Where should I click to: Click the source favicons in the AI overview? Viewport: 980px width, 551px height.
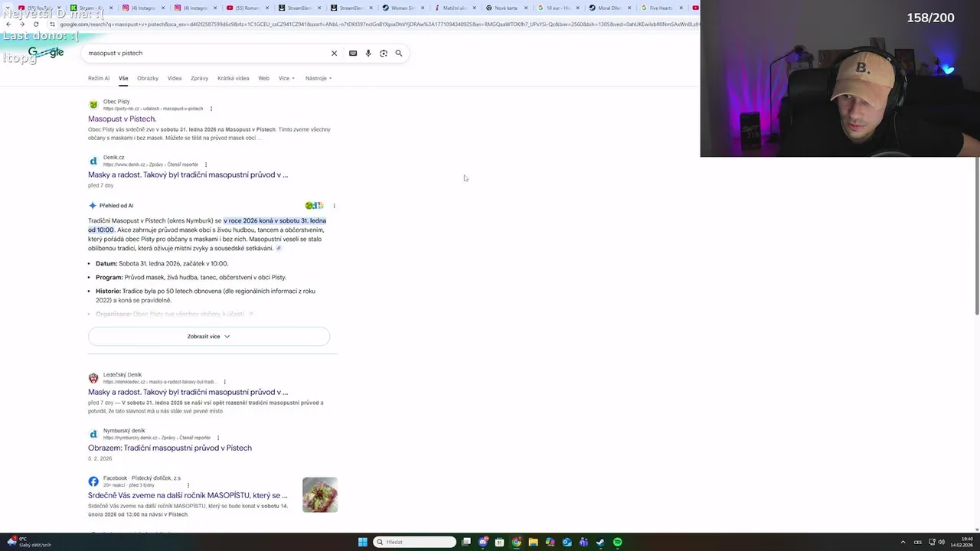[x=314, y=206]
